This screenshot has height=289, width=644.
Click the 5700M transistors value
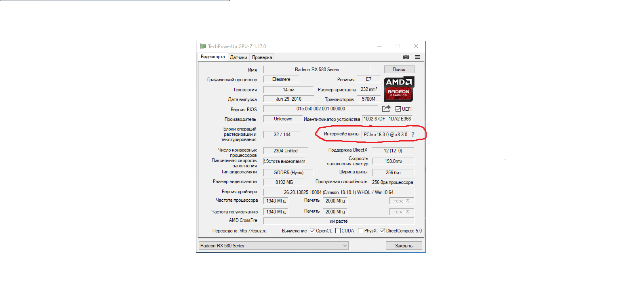[368, 99]
